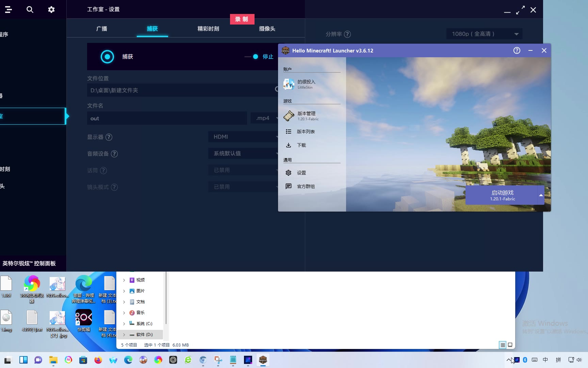Select the 的很投入 LittleSkin account
Screen dimensions: 588x368
[312, 84]
